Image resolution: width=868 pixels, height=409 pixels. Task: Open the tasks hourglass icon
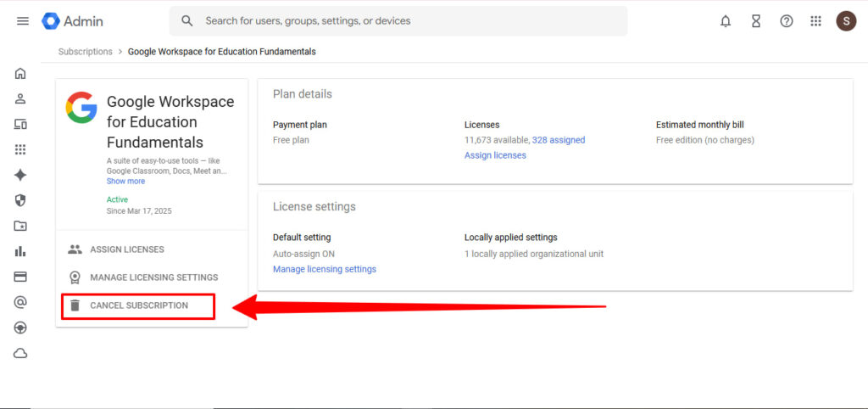click(756, 21)
